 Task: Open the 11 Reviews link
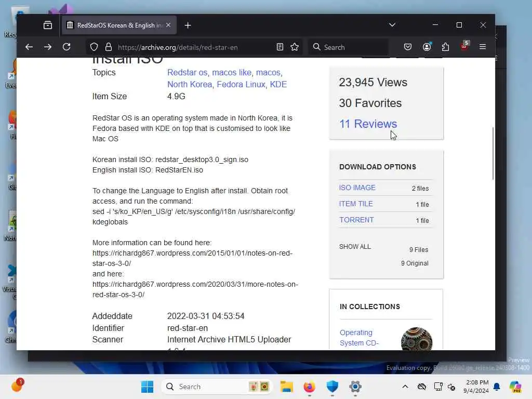tap(368, 124)
